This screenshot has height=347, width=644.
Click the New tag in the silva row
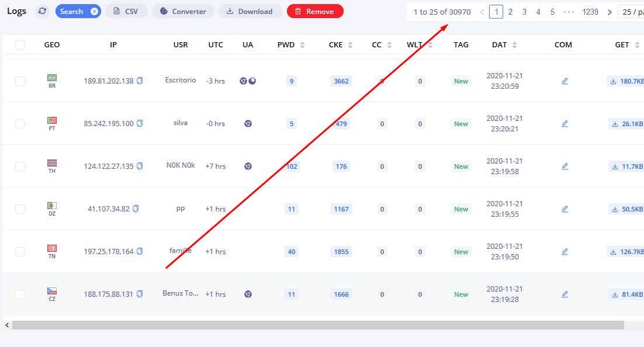click(461, 124)
